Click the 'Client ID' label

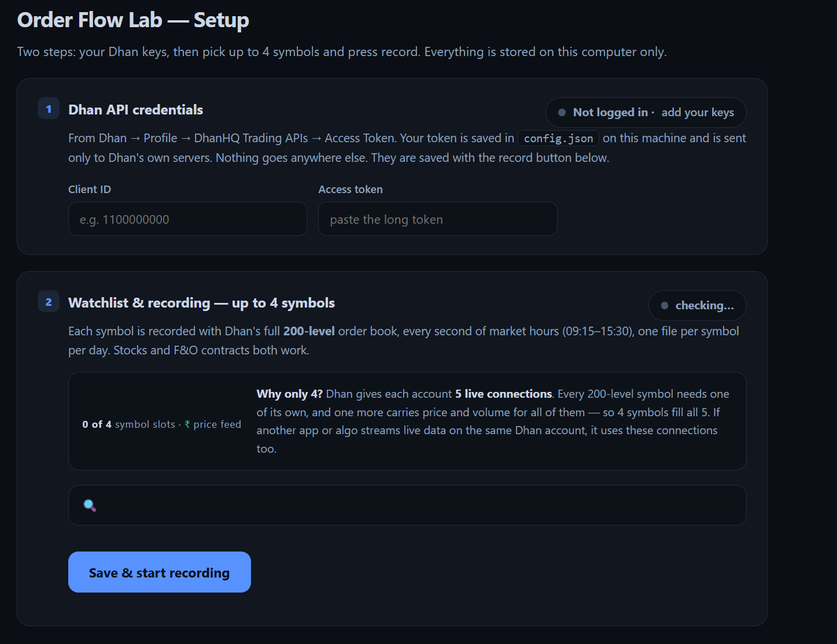[x=90, y=190]
